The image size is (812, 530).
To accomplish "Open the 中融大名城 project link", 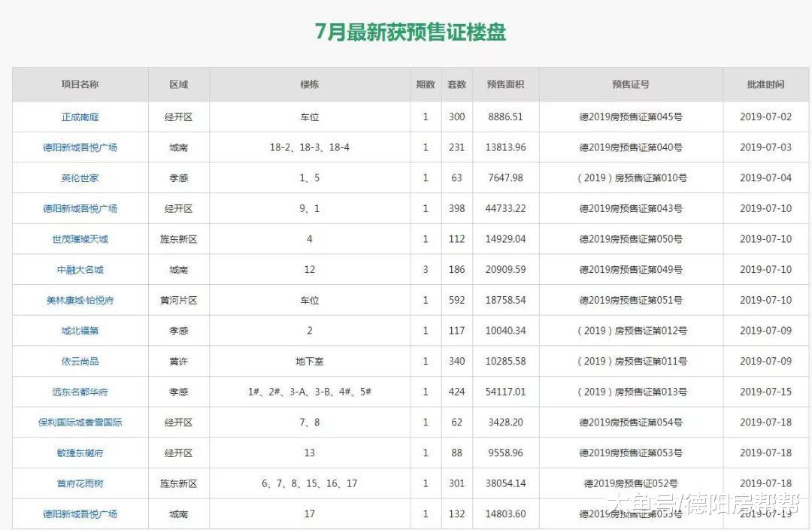I will tap(79, 269).
